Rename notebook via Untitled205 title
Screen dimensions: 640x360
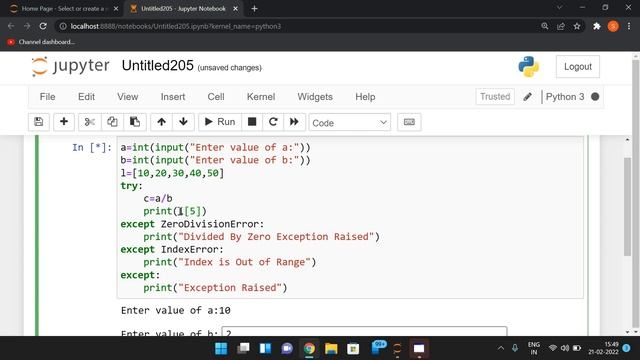(x=158, y=65)
